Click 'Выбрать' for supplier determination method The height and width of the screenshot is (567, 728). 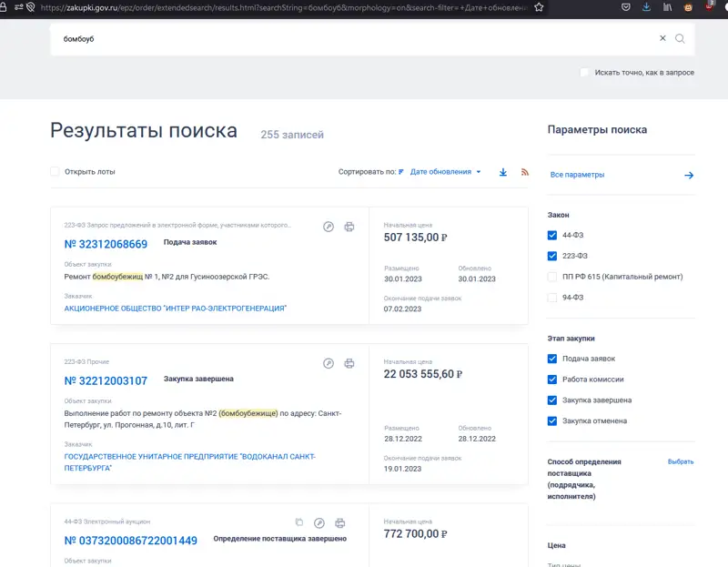(680, 461)
